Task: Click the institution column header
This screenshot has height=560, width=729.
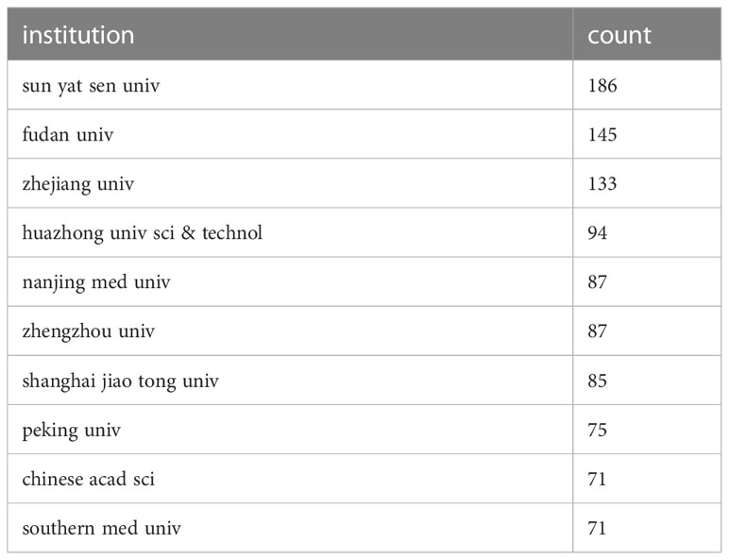Action: click(290, 34)
